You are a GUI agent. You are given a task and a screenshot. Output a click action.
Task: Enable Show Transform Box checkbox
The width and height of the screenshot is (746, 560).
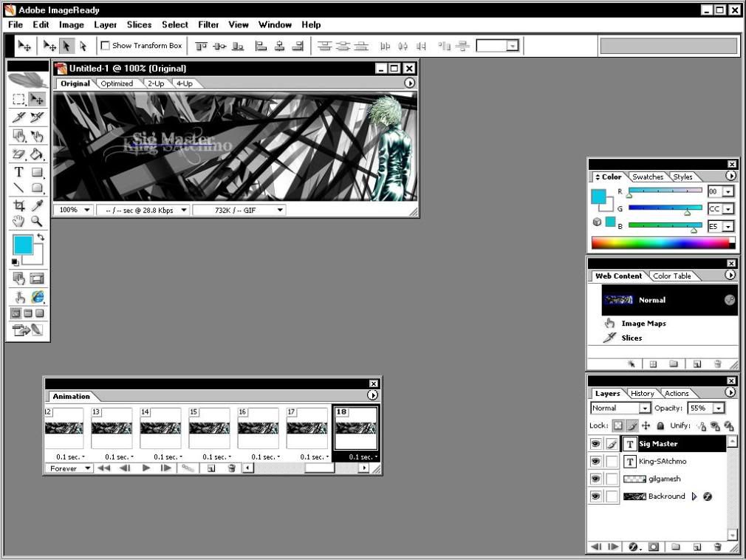106,45
